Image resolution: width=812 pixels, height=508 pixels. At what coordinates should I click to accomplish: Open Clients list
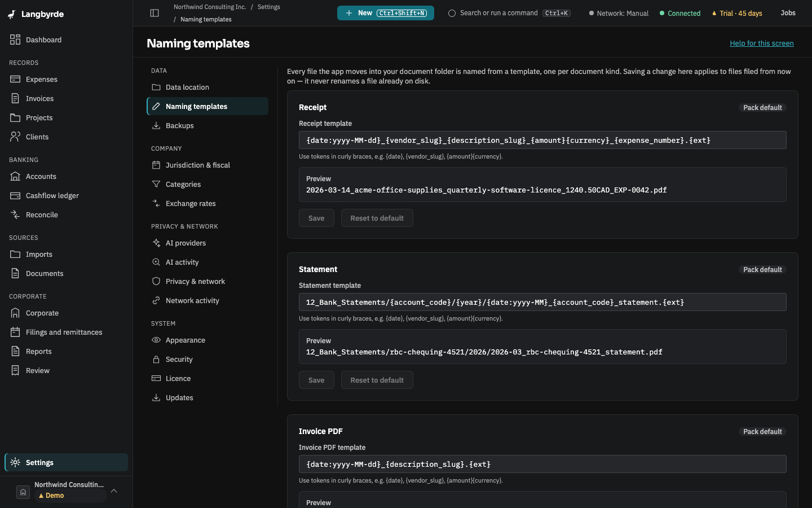[x=66, y=137]
